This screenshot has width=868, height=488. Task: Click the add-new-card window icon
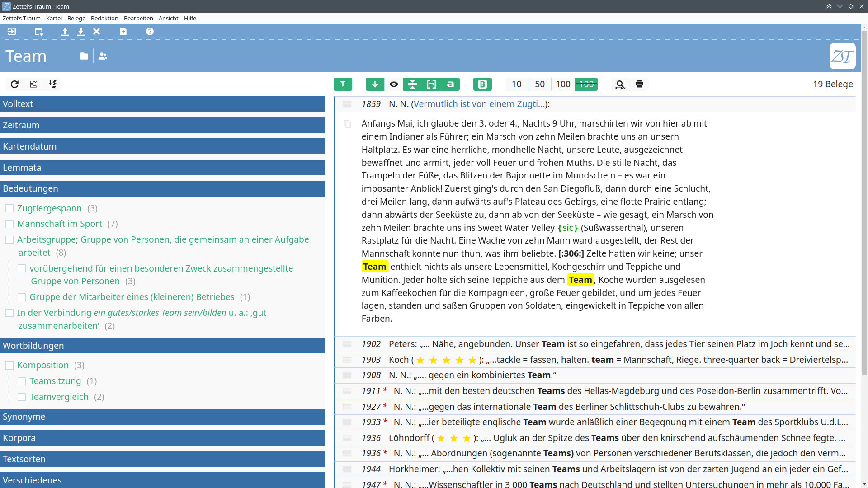click(x=39, y=32)
